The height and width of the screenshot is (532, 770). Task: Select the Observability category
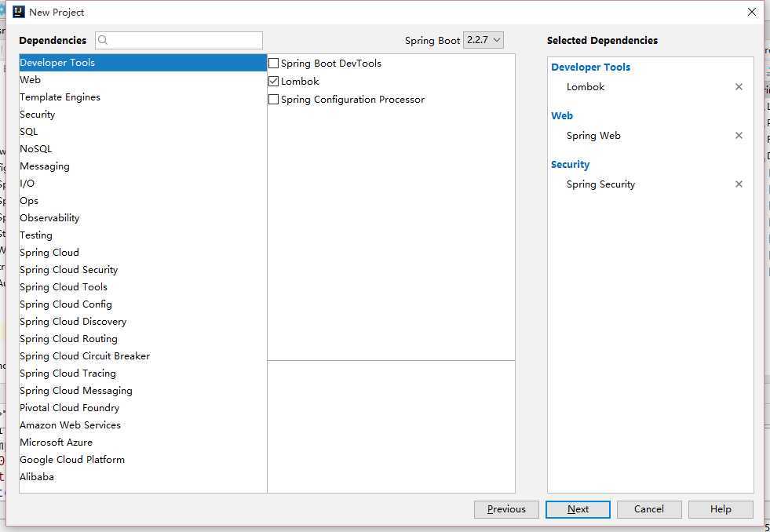[143, 218]
